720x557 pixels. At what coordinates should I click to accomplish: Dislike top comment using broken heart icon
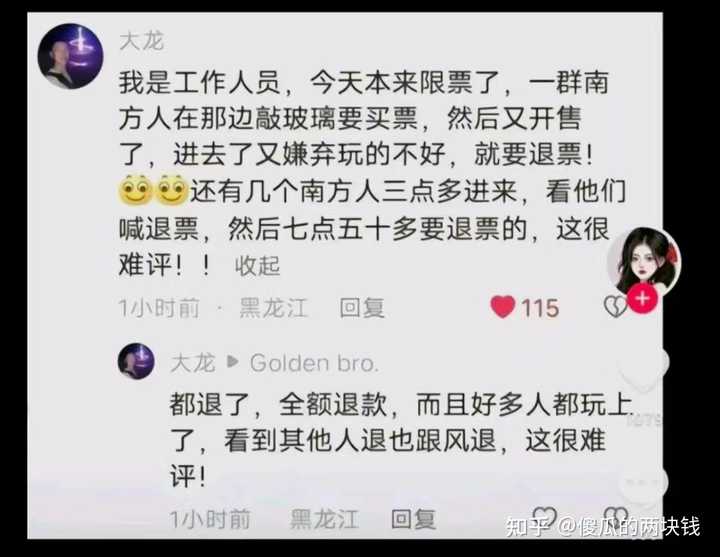[x=615, y=307]
